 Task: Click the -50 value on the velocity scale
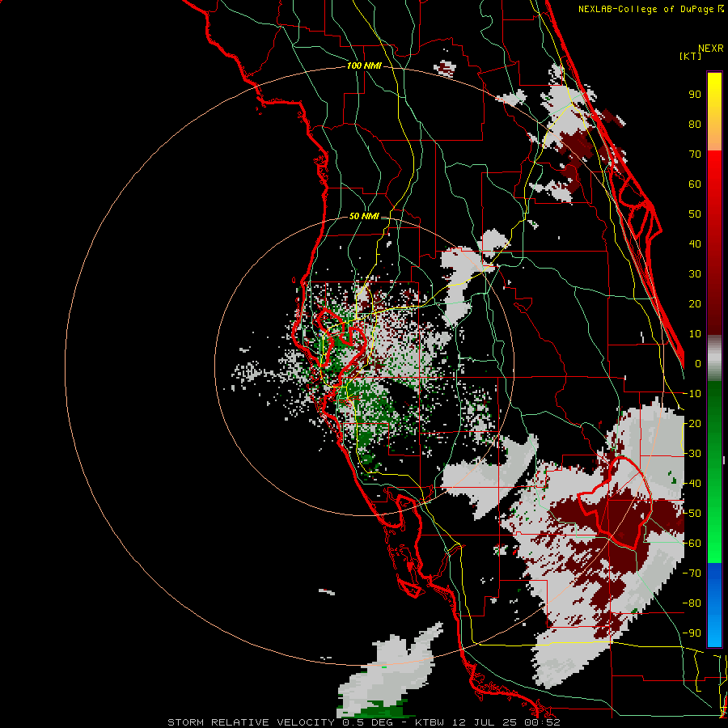click(x=692, y=514)
